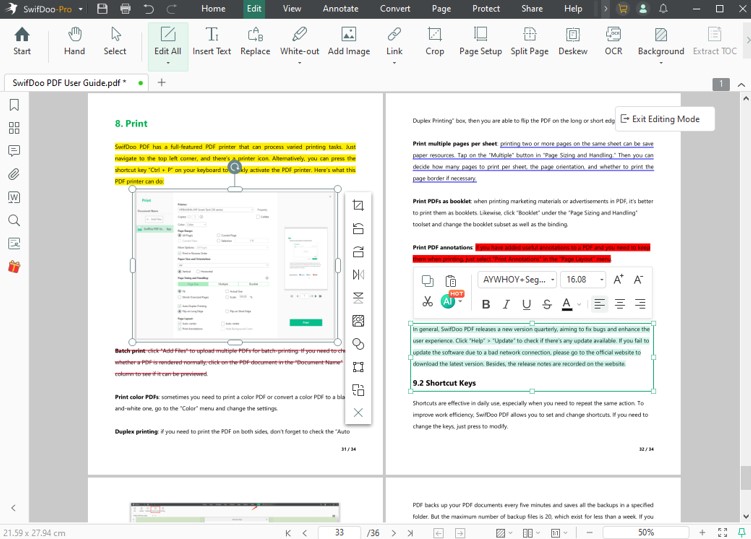Image resolution: width=751 pixels, height=539 pixels.
Task: Switch to the Protect tab
Action: [x=486, y=9]
